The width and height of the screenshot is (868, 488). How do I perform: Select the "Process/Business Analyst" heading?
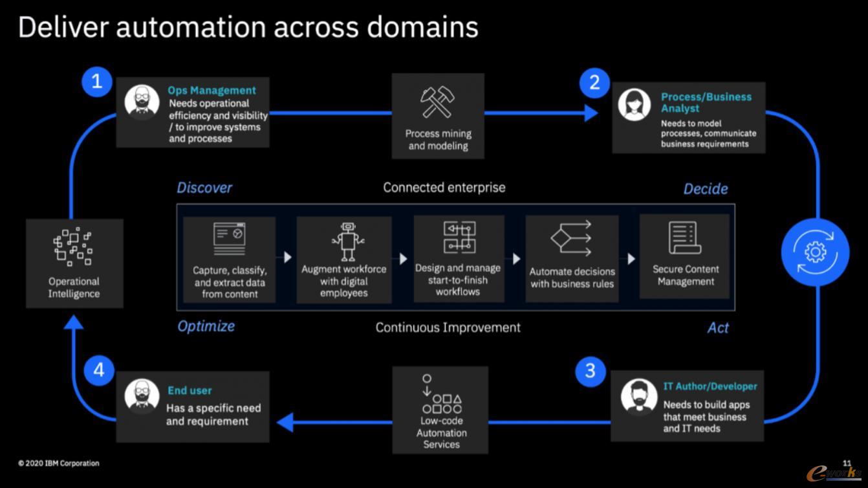[x=706, y=102]
